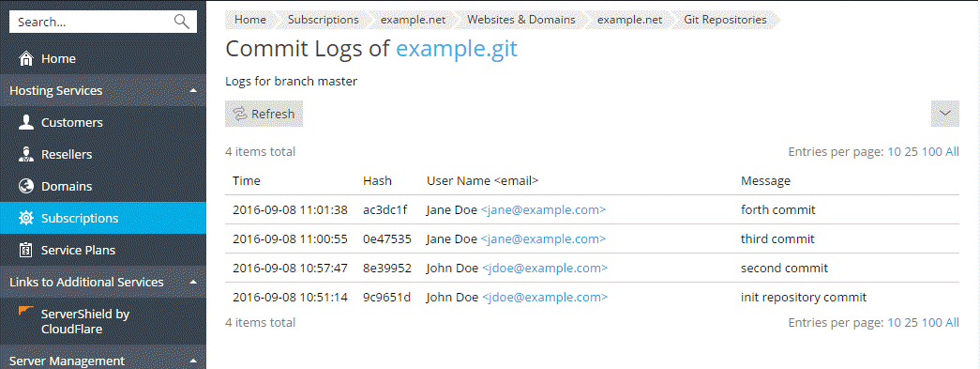980x369 pixels.
Task: Select Subscriptions in the sidebar
Action: pyautogui.click(x=103, y=218)
